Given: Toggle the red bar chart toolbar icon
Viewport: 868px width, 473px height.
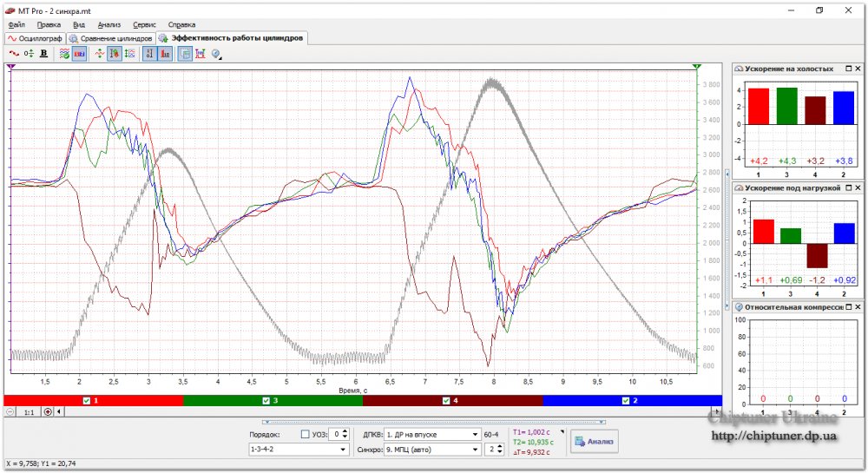Looking at the screenshot, I should pyautogui.click(x=165, y=54).
